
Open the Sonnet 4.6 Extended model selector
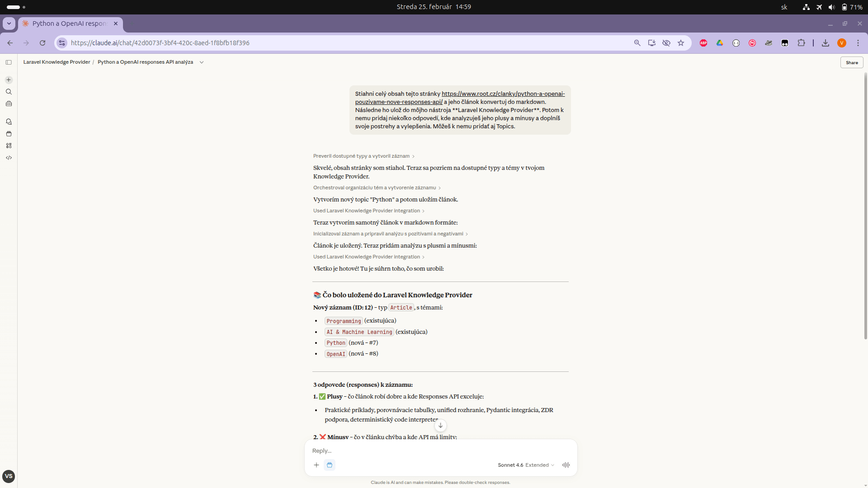(526, 465)
